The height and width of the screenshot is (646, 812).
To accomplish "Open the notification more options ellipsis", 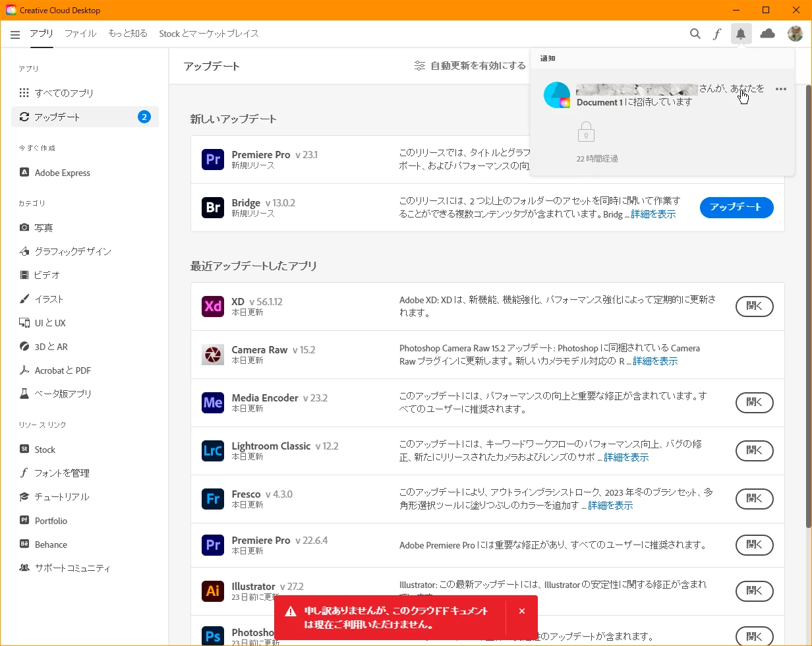I will coord(781,89).
